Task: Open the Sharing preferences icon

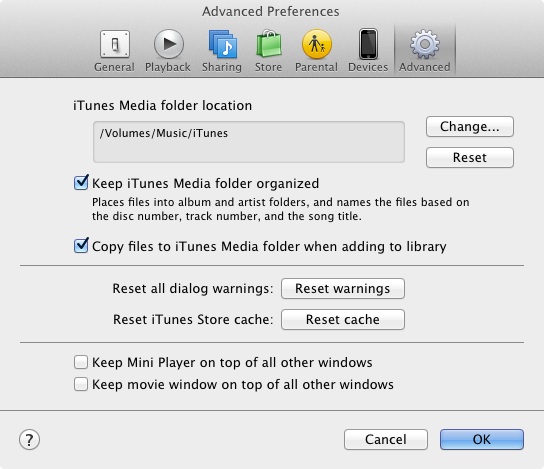Action: click(x=222, y=44)
